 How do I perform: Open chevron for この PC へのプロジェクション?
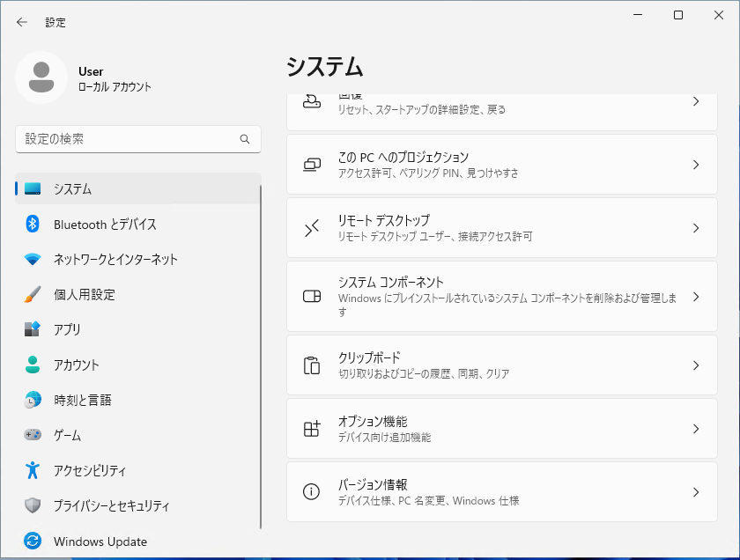pos(696,165)
